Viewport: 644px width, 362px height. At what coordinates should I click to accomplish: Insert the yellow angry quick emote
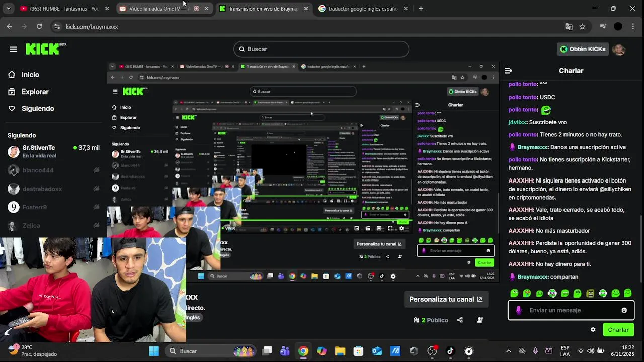[590, 293]
